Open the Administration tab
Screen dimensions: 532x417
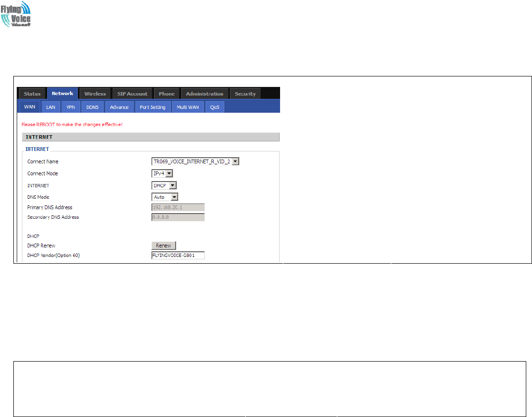205,94
